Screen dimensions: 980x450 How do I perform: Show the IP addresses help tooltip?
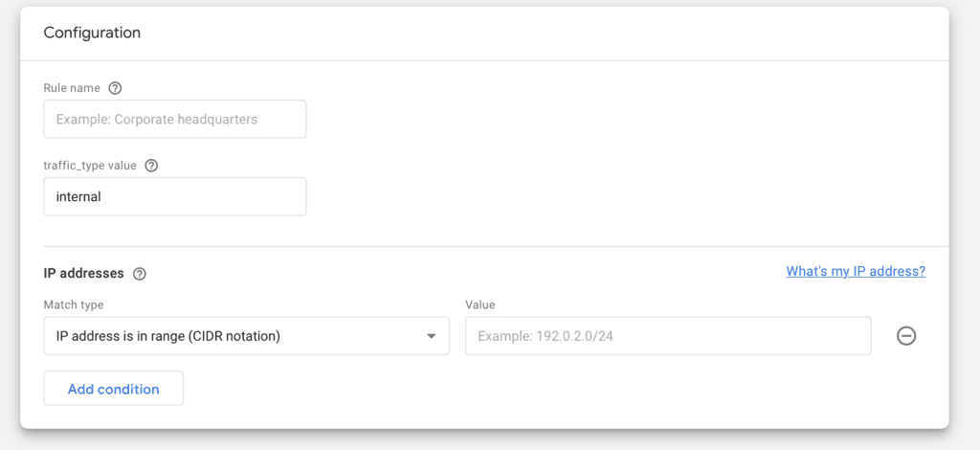pyautogui.click(x=140, y=273)
